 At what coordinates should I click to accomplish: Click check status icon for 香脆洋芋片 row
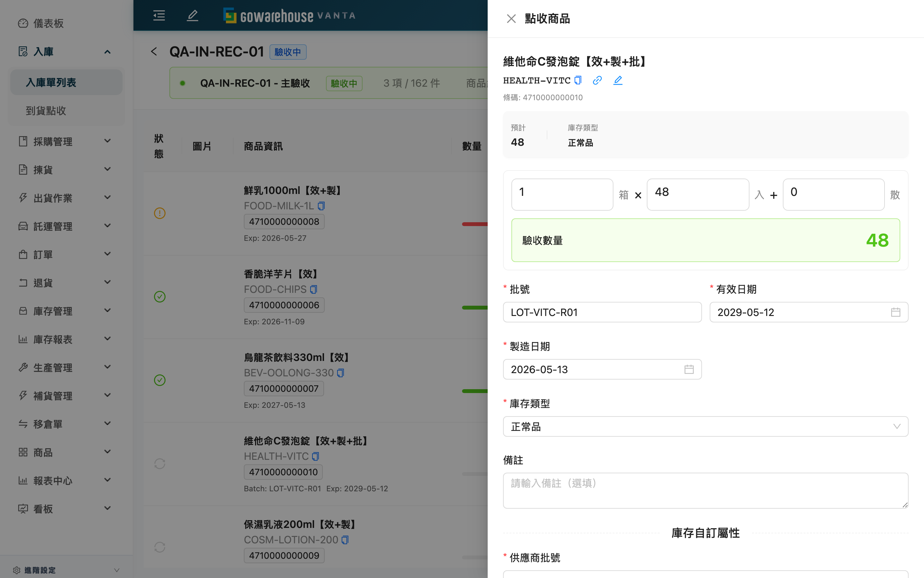tap(159, 297)
